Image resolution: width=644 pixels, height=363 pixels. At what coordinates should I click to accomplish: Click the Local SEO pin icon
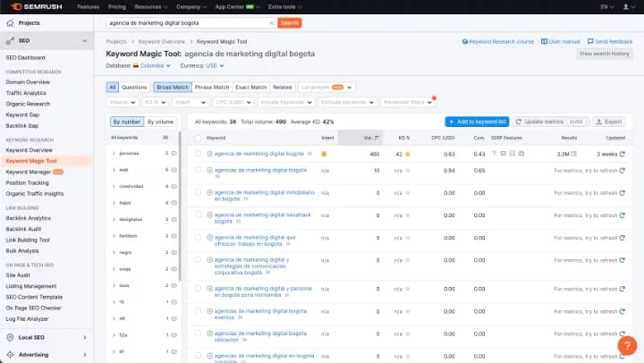click(10, 338)
